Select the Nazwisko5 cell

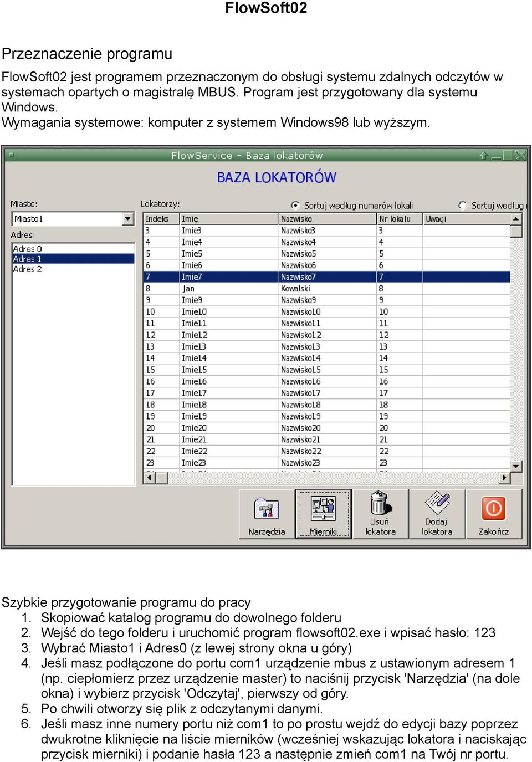[x=327, y=253]
